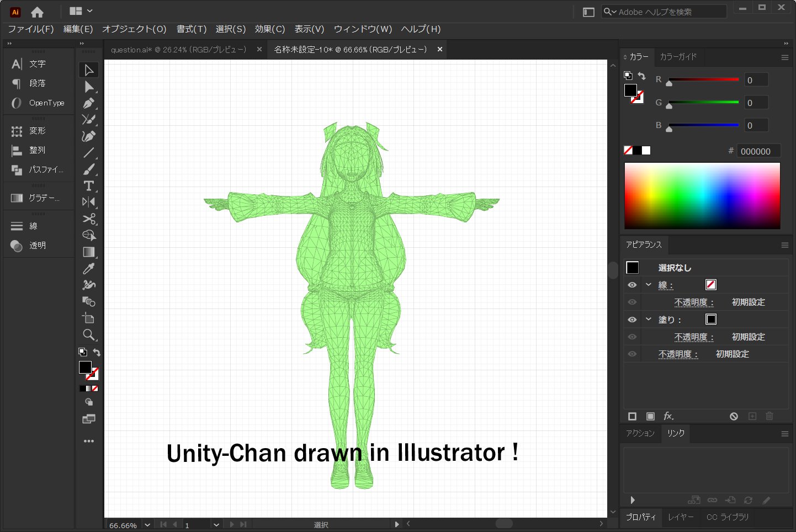Select the Eyedropper tool
Viewport: 796px width, 532px height.
tap(88, 269)
